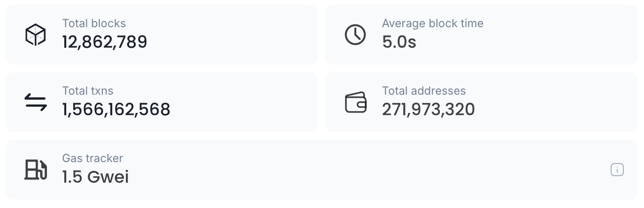Click the wallet icon for Total addresses
Viewport: 644px width, 208px height.
(x=355, y=102)
